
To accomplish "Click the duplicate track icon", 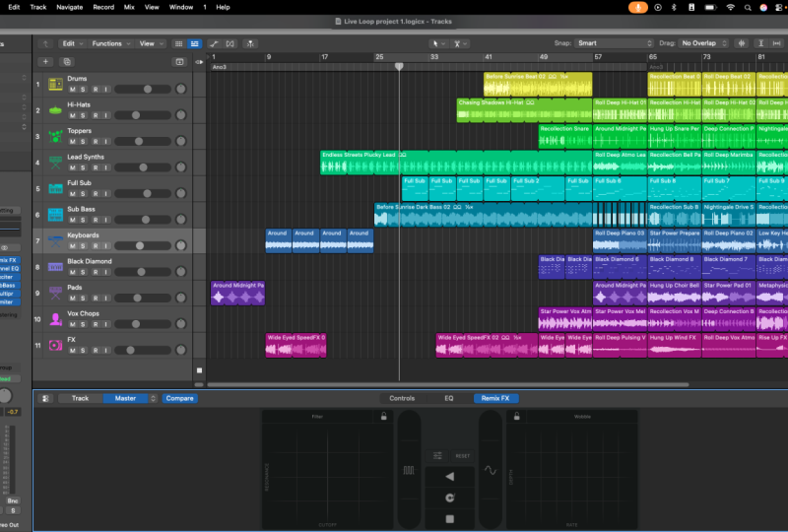I will click(x=67, y=62).
